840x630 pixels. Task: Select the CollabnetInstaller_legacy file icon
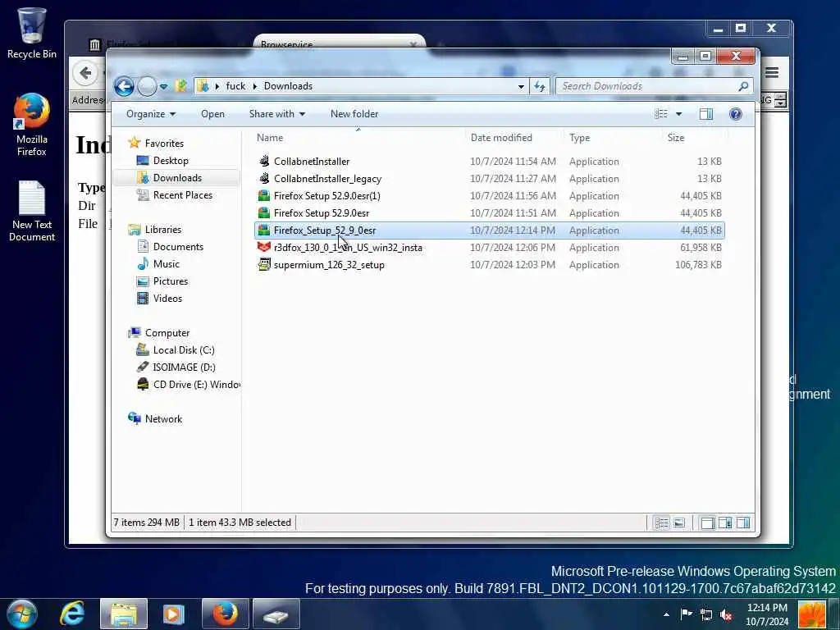point(263,178)
